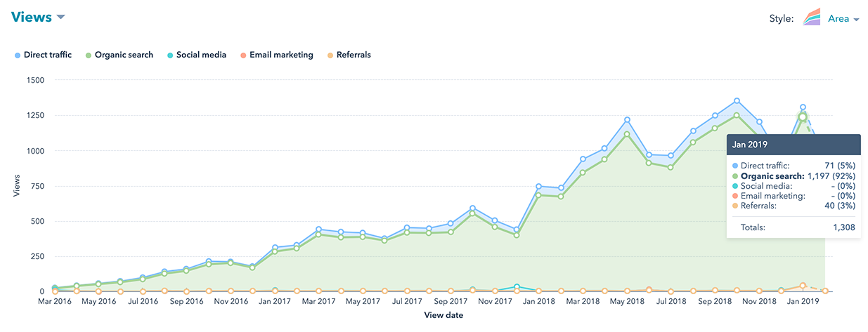Click the Style label text
Viewport: 868px width, 332px height.
pos(782,20)
